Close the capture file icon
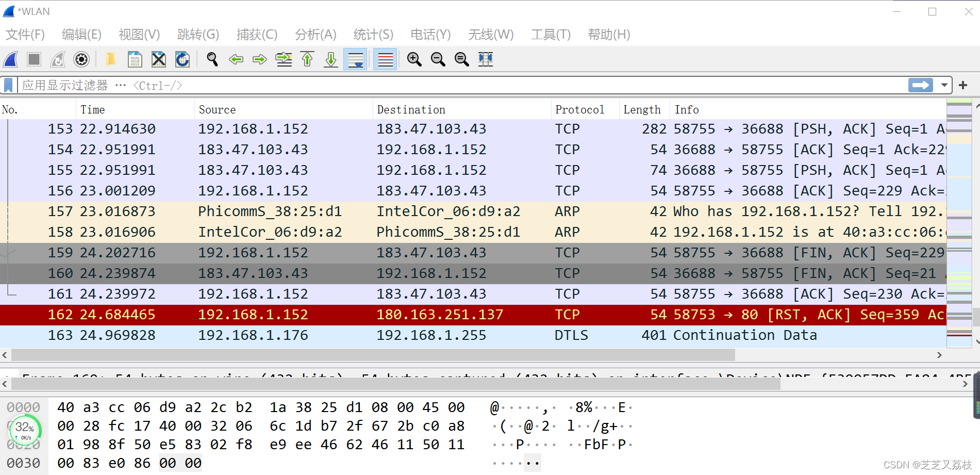 point(159,59)
